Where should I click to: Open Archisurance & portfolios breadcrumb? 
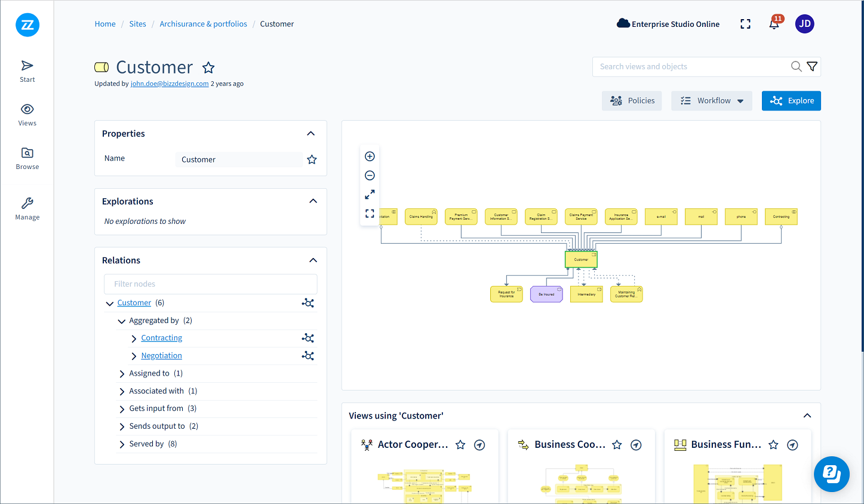click(x=203, y=24)
